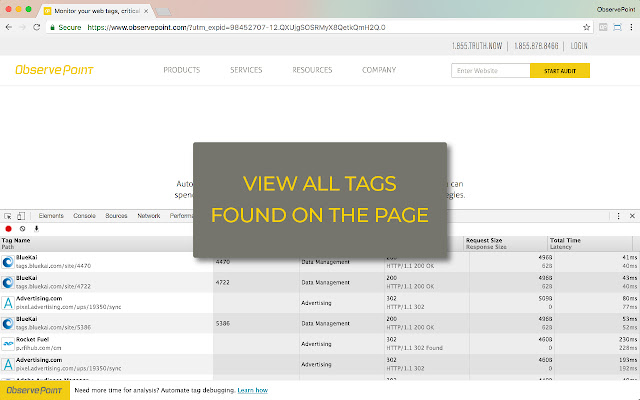640x400 pixels.
Task: Toggle the red record button
Action: (8, 229)
